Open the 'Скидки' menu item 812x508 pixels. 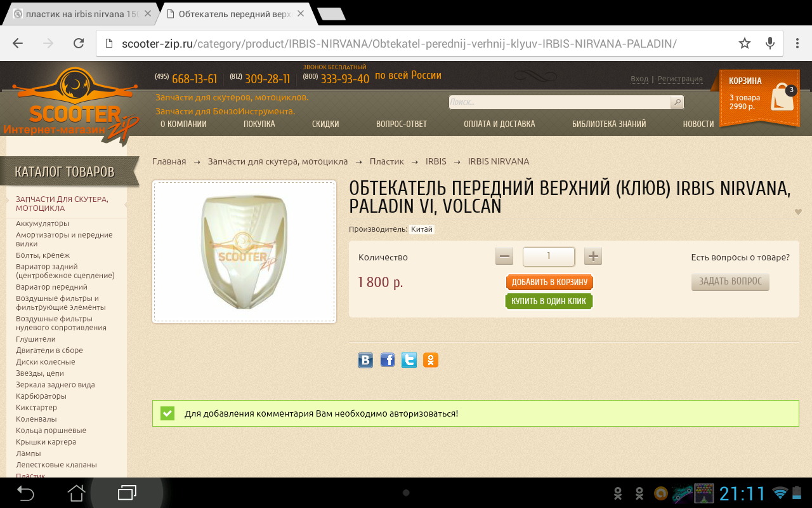point(325,124)
